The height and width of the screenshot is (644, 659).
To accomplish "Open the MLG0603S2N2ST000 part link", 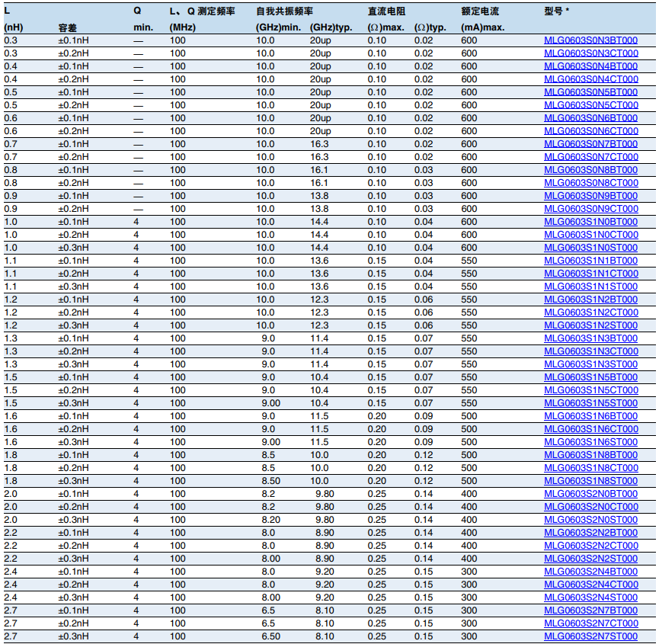I will [x=590, y=559].
